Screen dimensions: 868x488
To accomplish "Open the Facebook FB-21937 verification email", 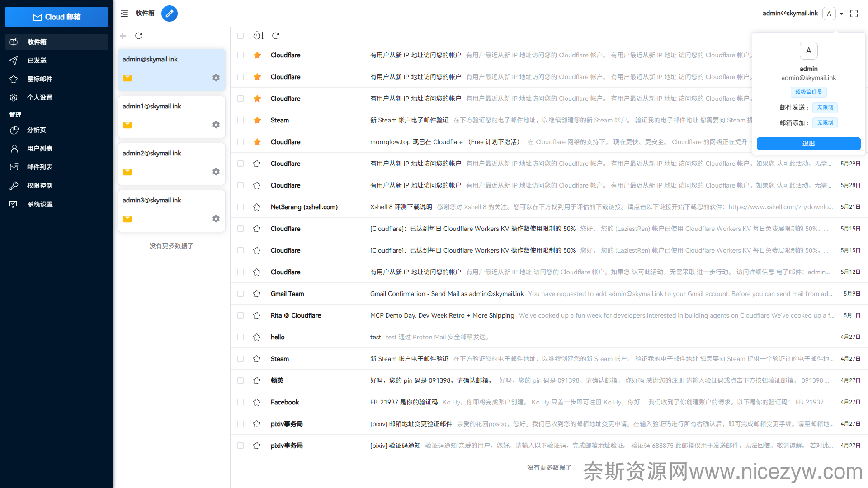I will 404,402.
